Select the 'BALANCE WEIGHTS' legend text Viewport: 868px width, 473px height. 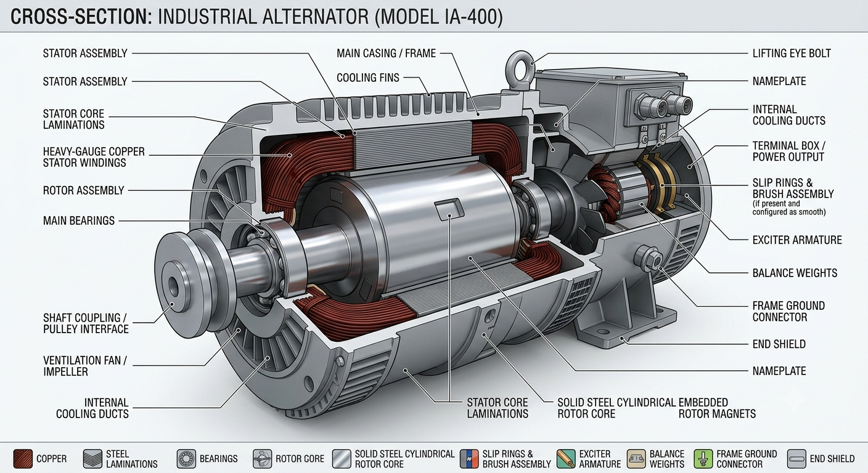point(667,459)
